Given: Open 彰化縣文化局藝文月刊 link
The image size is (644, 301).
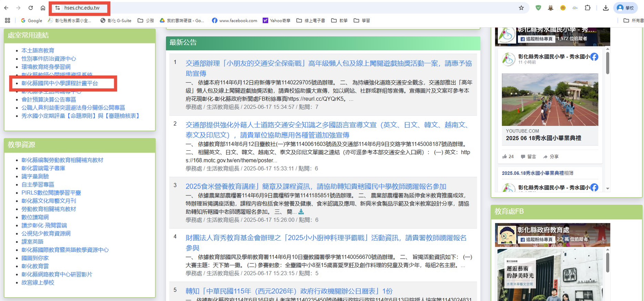Looking at the screenshot, I should [x=49, y=201].
